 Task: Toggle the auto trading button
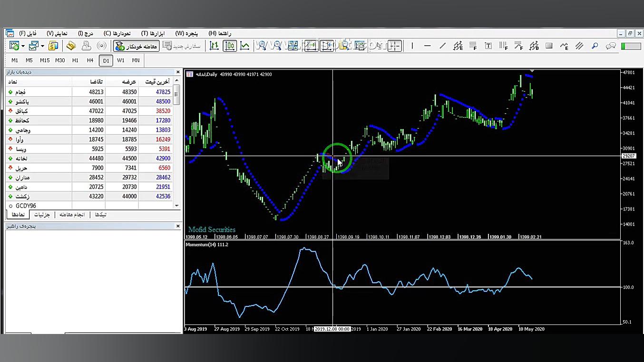coord(137,46)
